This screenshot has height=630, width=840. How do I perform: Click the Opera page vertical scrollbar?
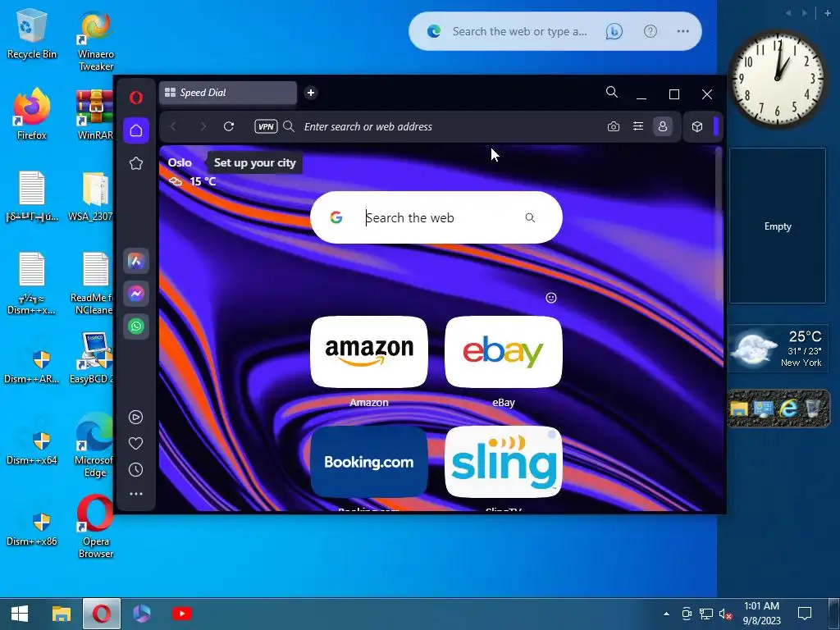click(x=719, y=225)
